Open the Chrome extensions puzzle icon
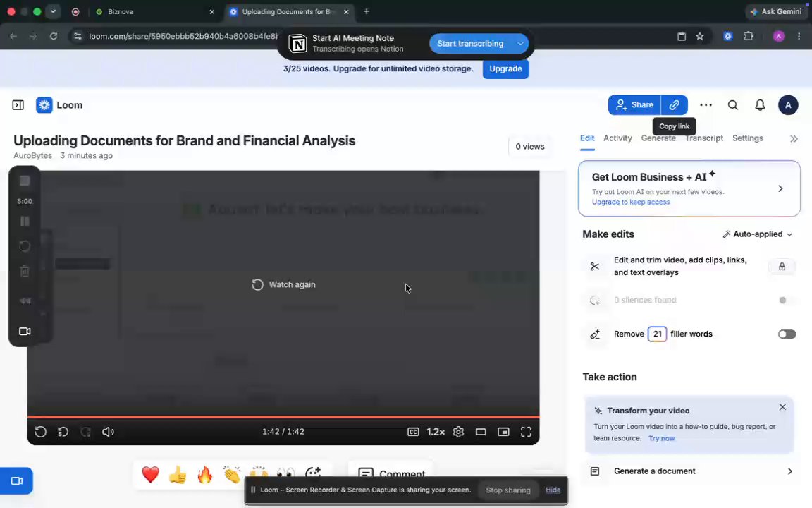Screen dimensions: 812x508 [749, 36]
